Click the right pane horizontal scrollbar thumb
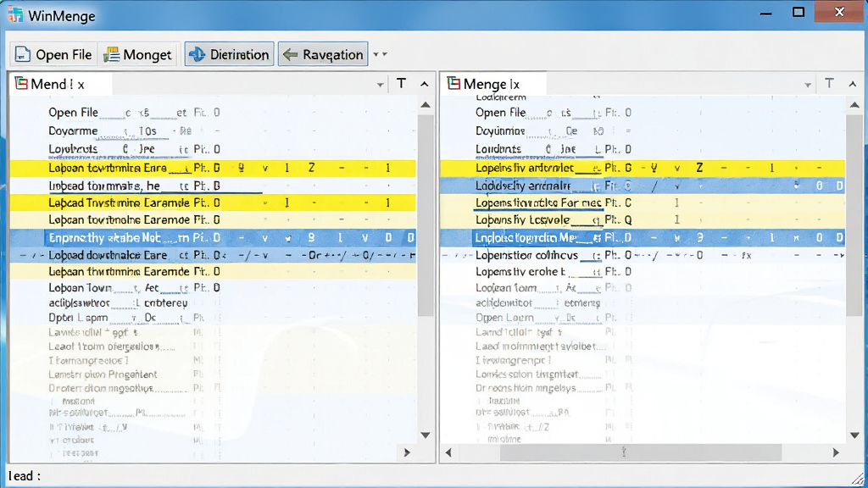 point(641,452)
